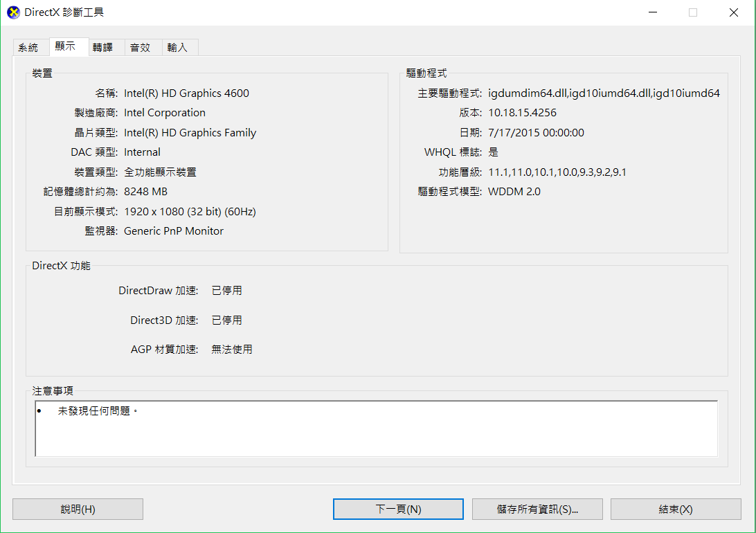Screen dimensions: 756x533
Task: Click the device name Intel(R) HD Graphics 4600
Action: coord(187,93)
